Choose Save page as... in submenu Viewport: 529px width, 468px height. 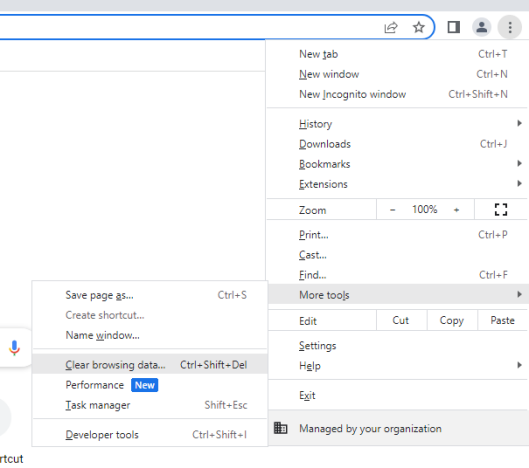click(x=150, y=295)
